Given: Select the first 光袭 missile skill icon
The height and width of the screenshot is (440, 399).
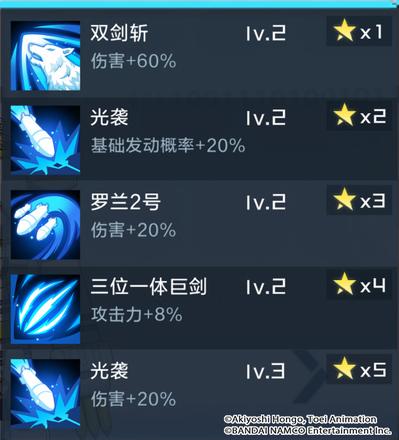Looking at the screenshot, I should [x=45, y=140].
